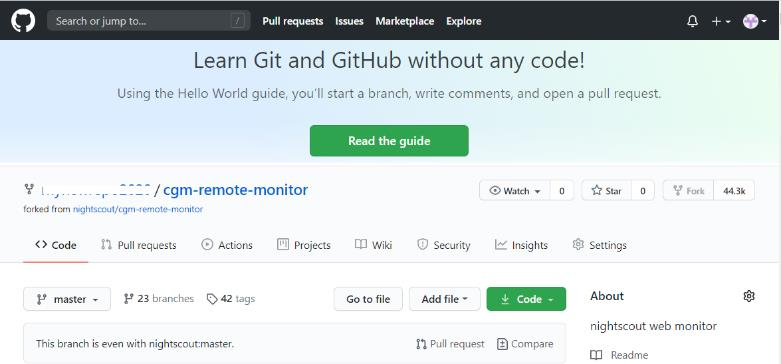Image resolution: width=781 pixels, height=364 pixels.
Task: Click the "nightscout web monitor" description text
Action: click(x=653, y=326)
